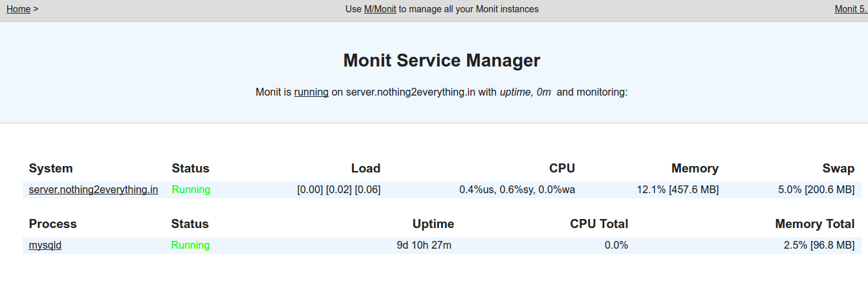Click the Uptime column header
This screenshot has height=292, width=868.
[433, 224]
